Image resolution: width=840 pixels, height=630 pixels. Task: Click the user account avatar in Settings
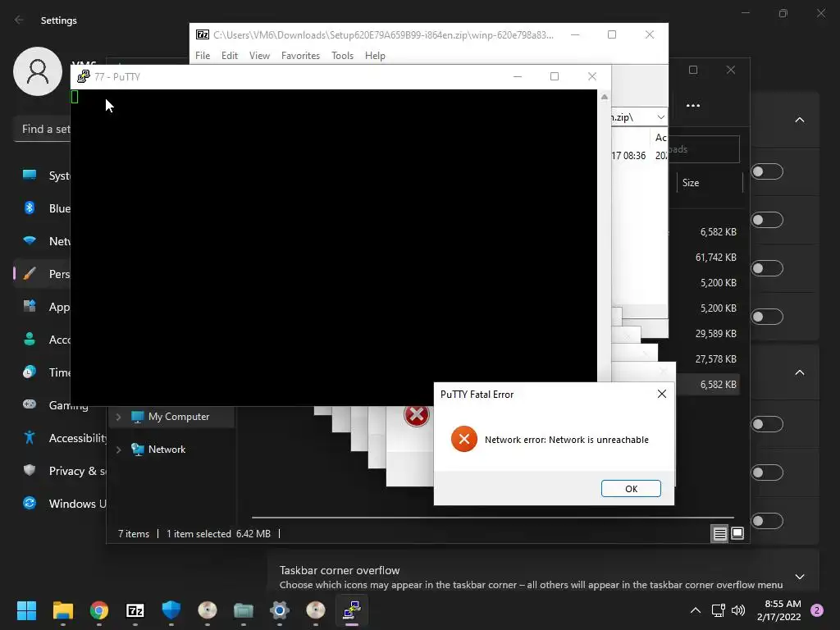pyautogui.click(x=38, y=71)
